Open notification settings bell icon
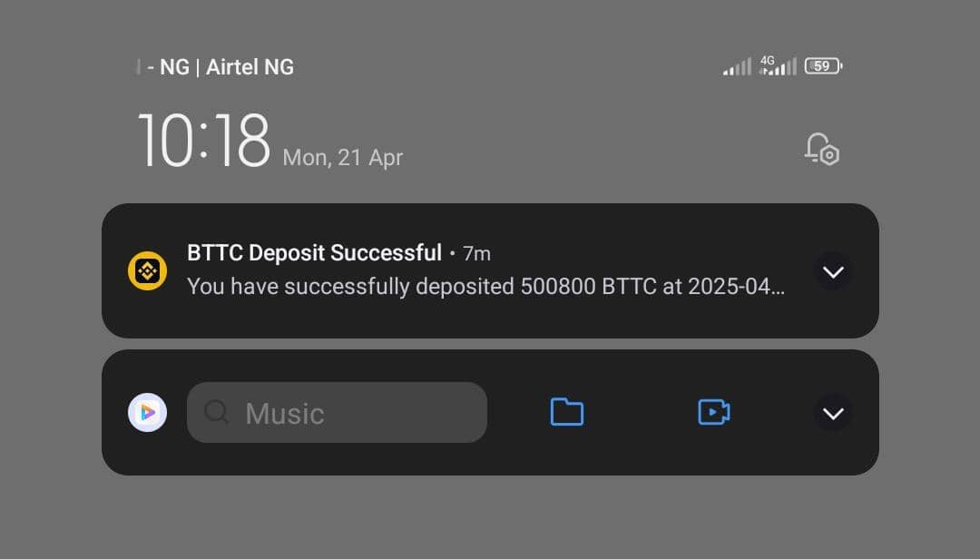This screenshot has width=980, height=559. tap(822, 149)
